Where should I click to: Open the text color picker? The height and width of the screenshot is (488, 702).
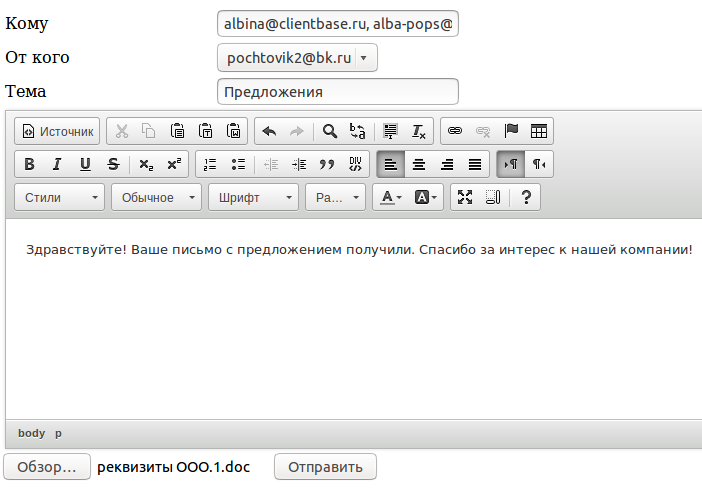click(x=389, y=197)
